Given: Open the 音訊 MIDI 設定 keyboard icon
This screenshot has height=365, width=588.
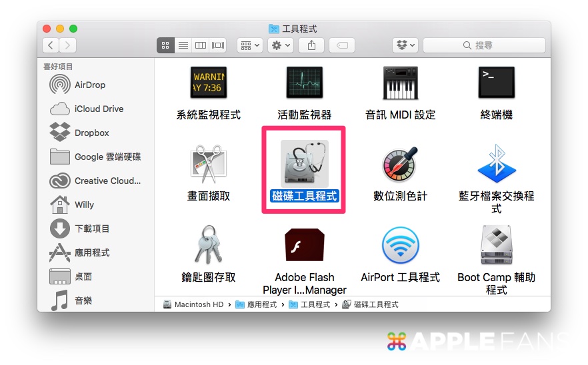Looking at the screenshot, I should [x=400, y=83].
